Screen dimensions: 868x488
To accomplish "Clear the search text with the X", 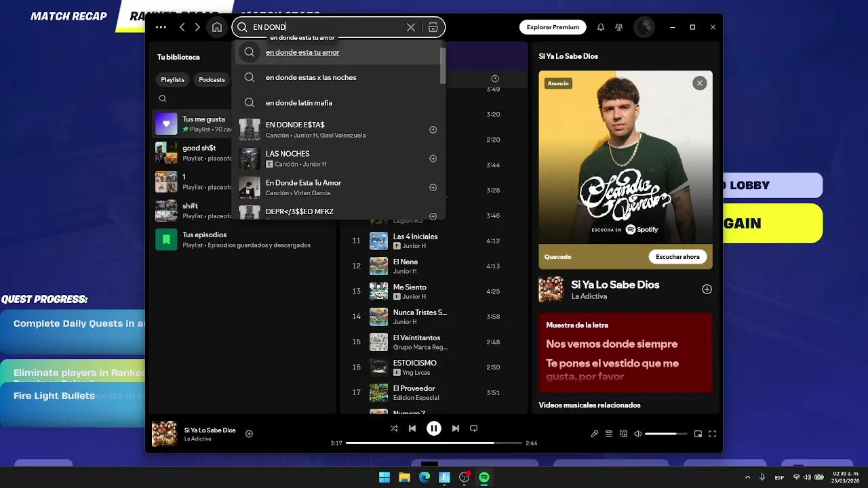I will tap(411, 27).
